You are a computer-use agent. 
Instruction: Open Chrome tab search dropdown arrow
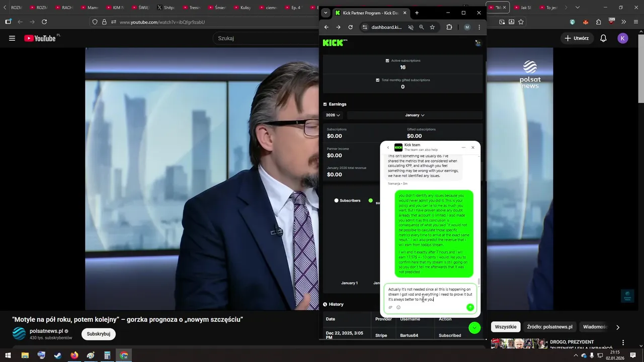pos(326,13)
